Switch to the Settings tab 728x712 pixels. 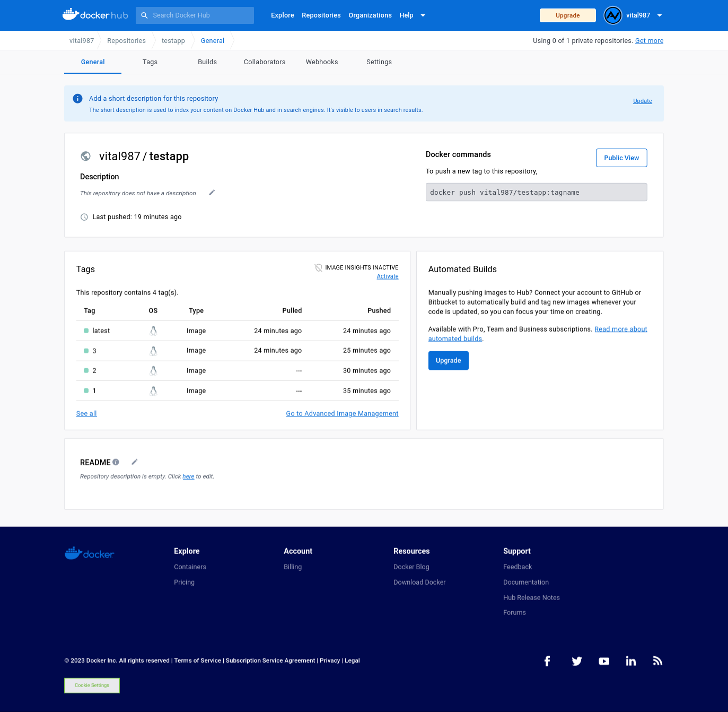click(379, 62)
